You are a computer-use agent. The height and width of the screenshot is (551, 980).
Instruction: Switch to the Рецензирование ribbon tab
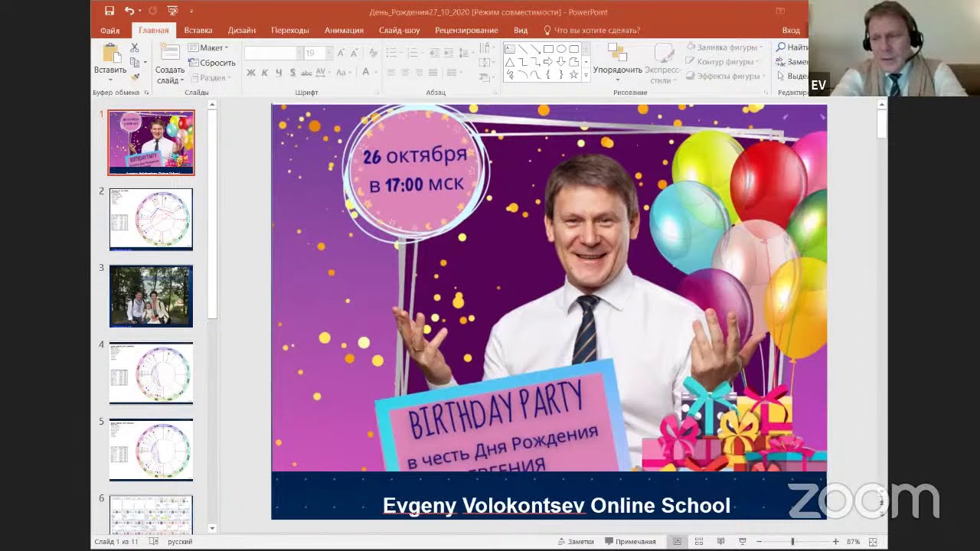click(466, 31)
